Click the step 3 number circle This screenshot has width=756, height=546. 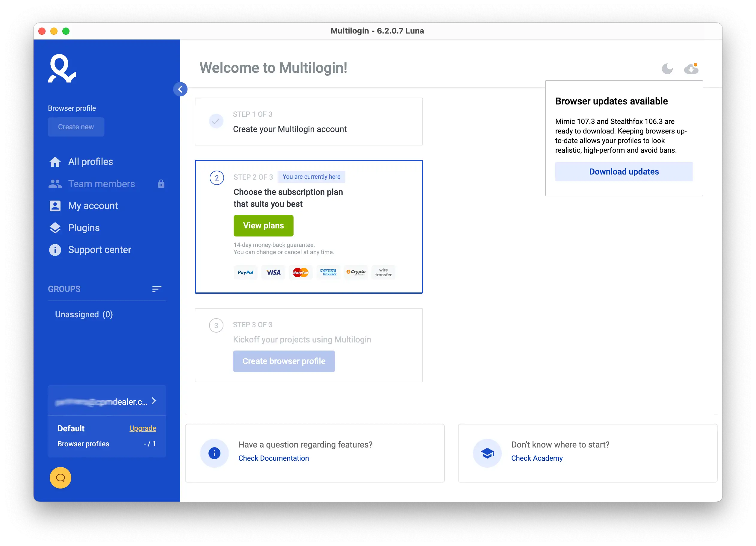216,326
